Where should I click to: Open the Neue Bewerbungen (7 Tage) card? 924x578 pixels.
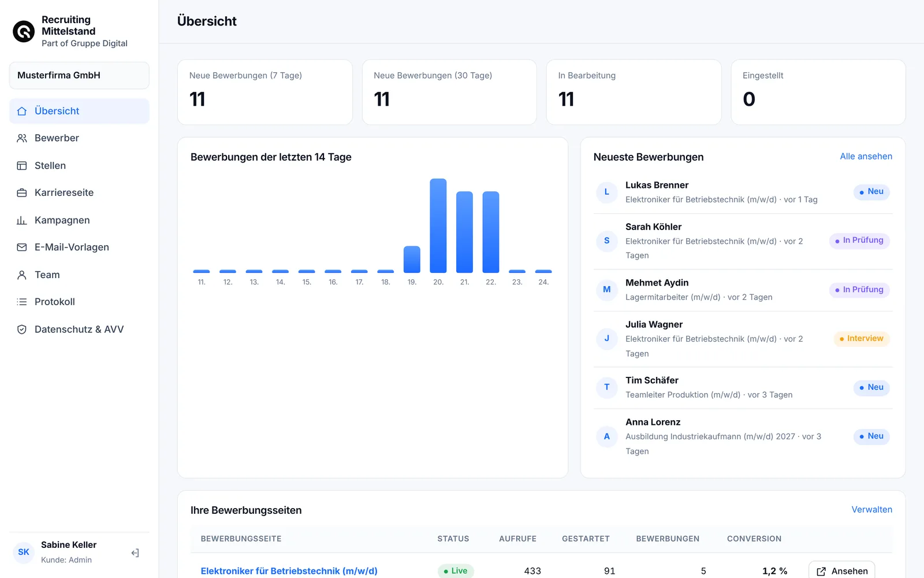click(265, 92)
